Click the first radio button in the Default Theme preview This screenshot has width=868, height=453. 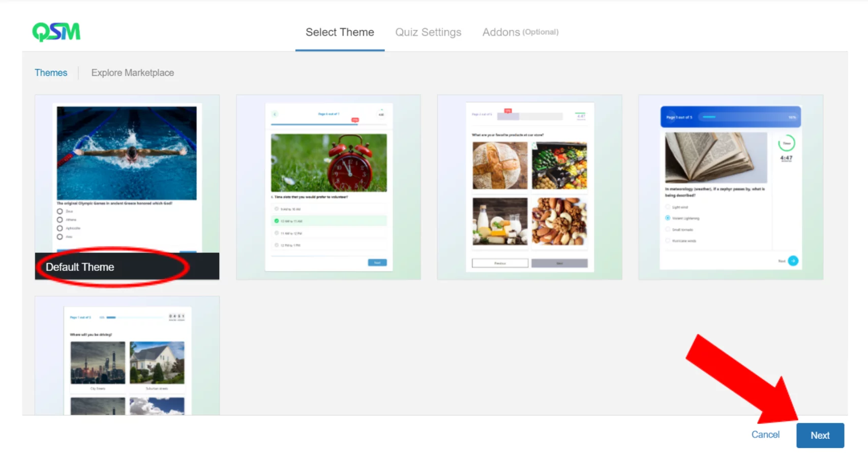click(60, 211)
